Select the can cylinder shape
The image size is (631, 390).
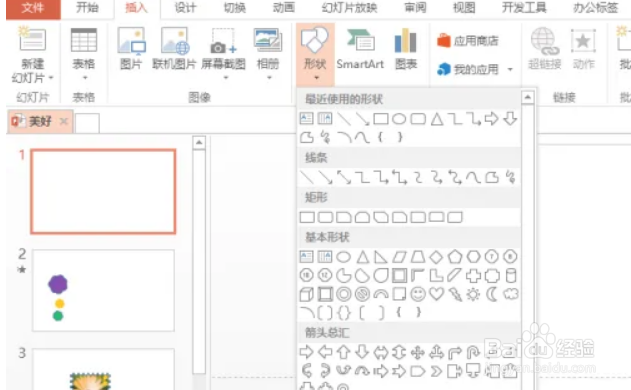(511, 276)
